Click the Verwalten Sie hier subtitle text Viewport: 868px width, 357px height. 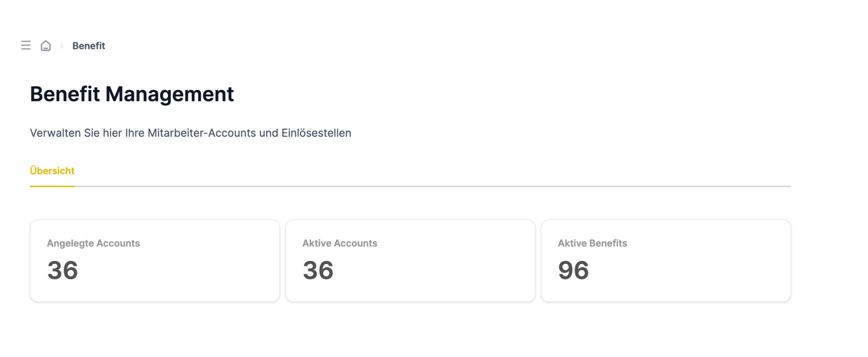click(190, 133)
